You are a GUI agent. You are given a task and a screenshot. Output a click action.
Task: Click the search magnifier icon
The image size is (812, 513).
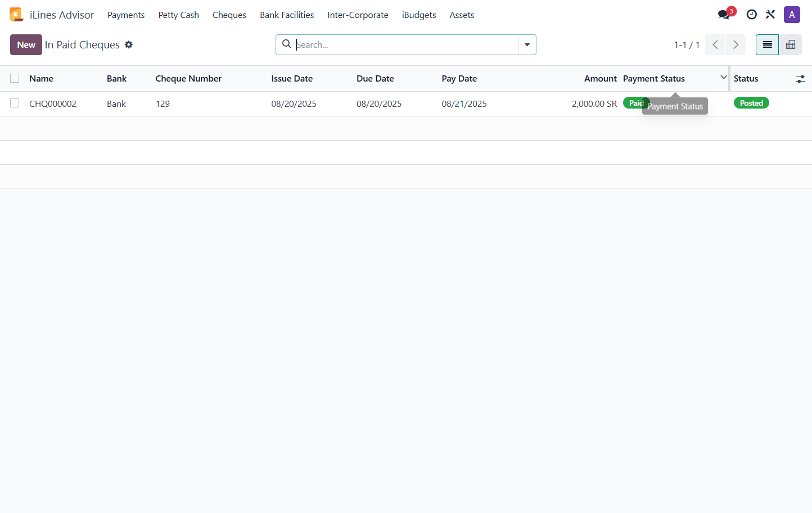pyautogui.click(x=287, y=44)
